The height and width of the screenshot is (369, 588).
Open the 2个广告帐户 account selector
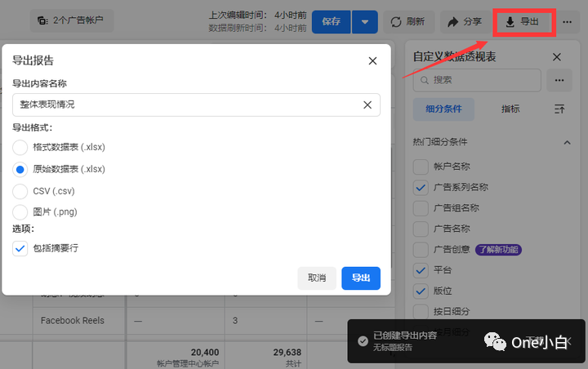pyautogui.click(x=72, y=20)
